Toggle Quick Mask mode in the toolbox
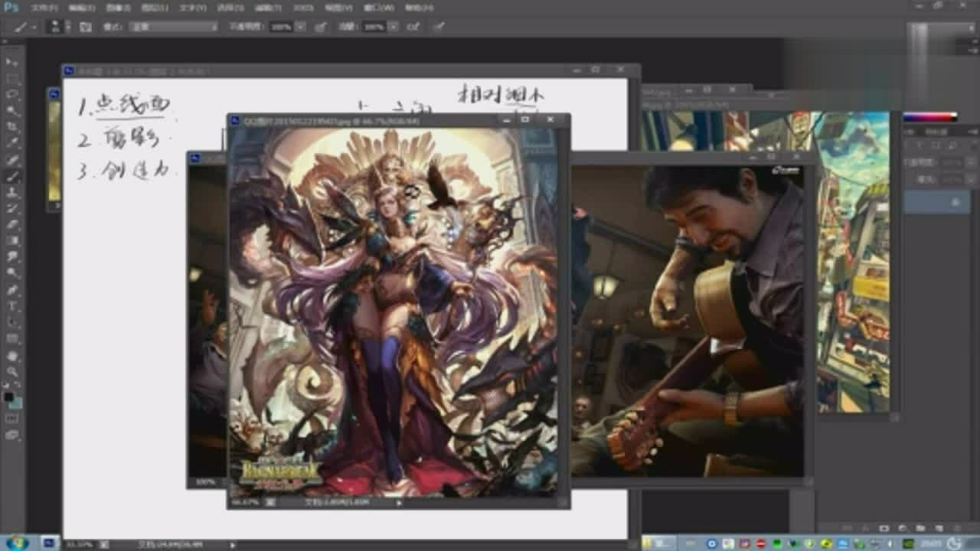This screenshot has width=980, height=551. pos(12,419)
